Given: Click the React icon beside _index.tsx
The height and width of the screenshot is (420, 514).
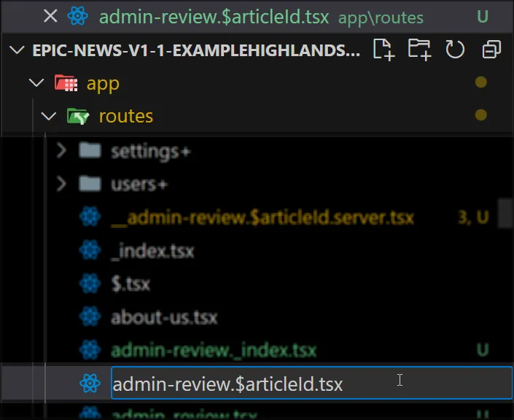Looking at the screenshot, I should click(x=90, y=250).
